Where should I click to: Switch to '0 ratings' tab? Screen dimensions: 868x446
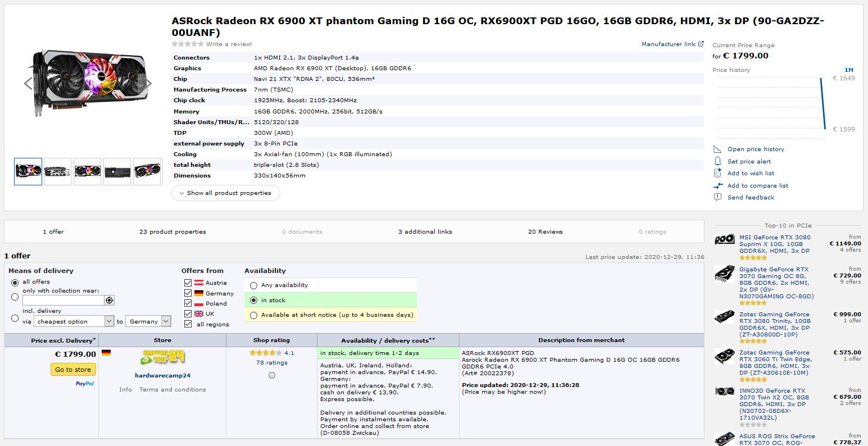[x=652, y=231]
